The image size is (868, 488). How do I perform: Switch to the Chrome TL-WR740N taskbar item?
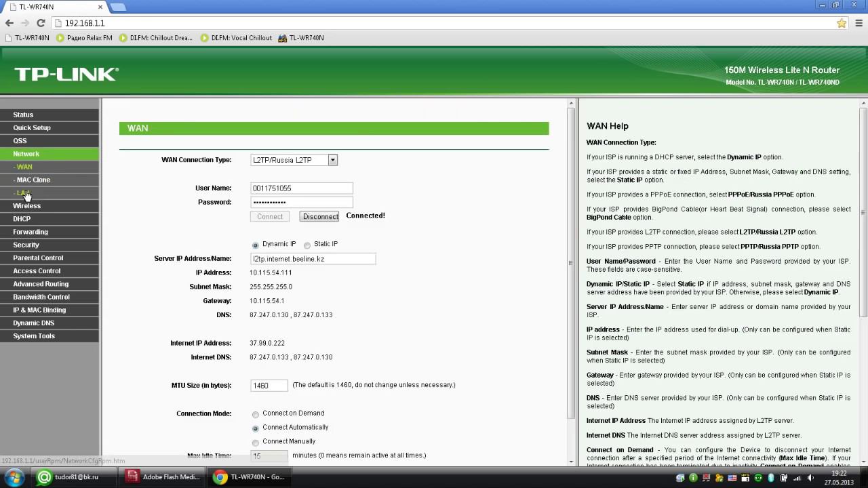pyautogui.click(x=250, y=477)
